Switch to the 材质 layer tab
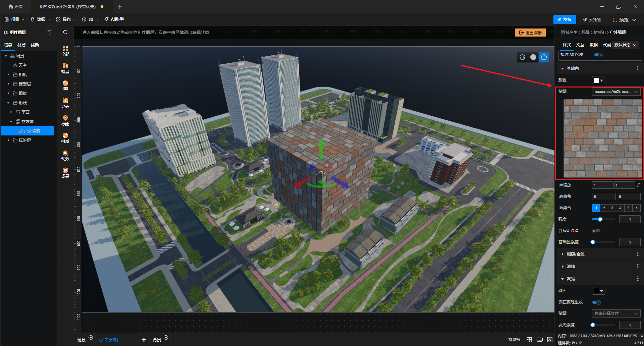Image resolution: width=644 pixels, height=346 pixels. (x=21, y=45)
